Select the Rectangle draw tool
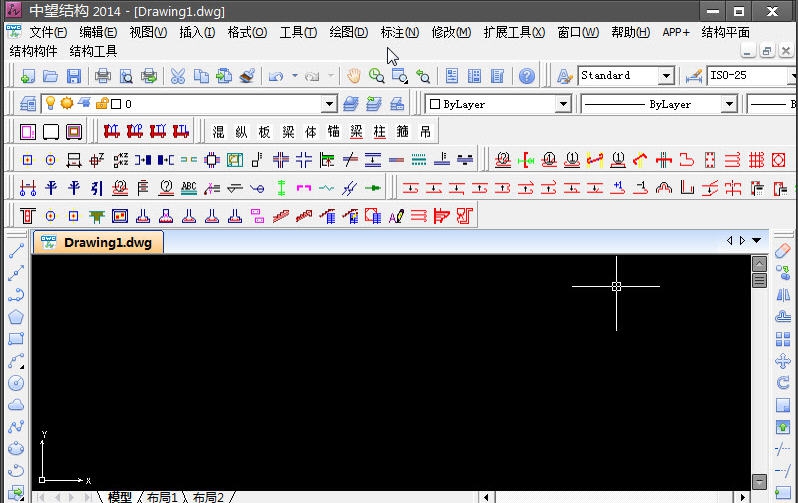This screenshot has width=798, height=503. (16, 339)
